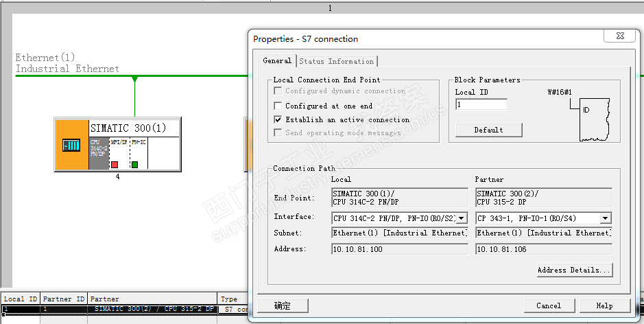Select the CPU 314C-2 PN/DP module block
The height and width of the screenshot is (324, 644).
pyautogui.click(x=99, y=153)
